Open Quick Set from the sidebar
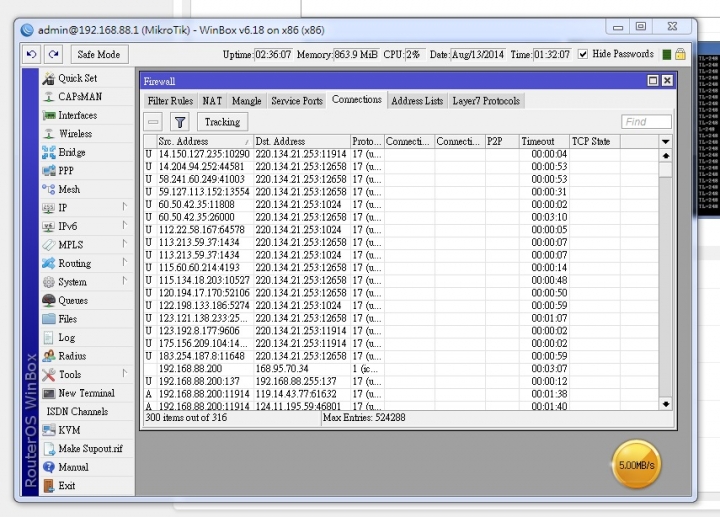The image size is (720, 517). click(77, 79)
